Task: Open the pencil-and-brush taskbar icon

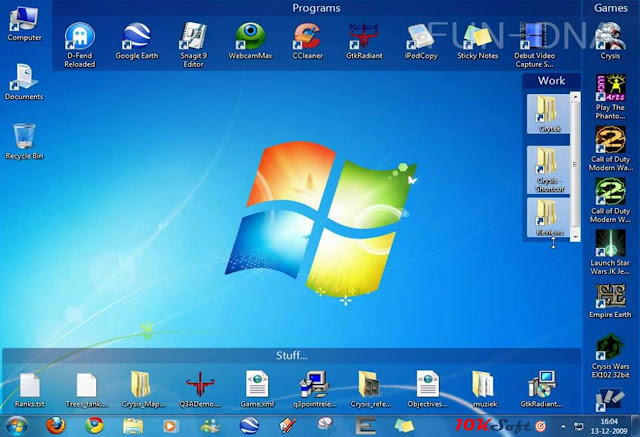Action: point(287,426)
